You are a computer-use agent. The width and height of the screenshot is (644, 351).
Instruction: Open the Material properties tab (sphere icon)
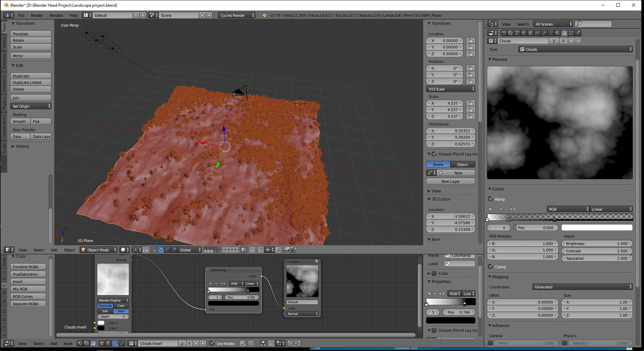click(558, 33)
